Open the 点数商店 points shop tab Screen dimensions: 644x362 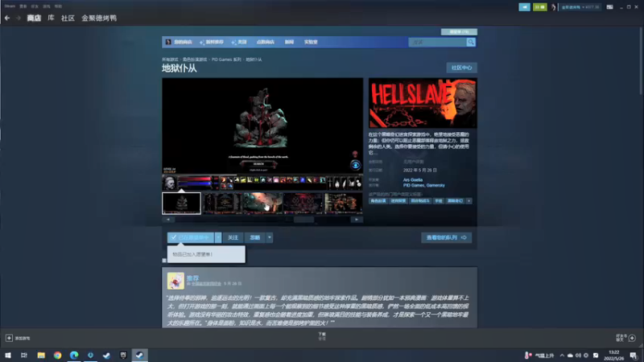pos(266,42)
